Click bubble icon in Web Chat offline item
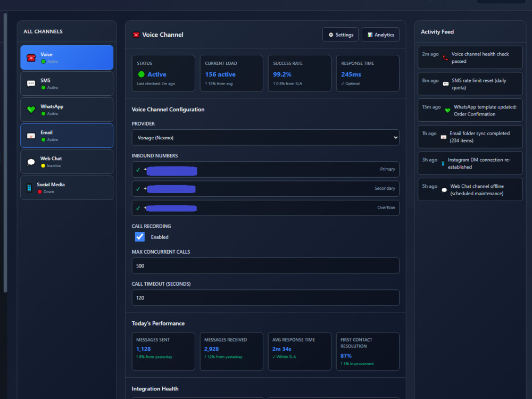The image size is (532, 399). 444,190
